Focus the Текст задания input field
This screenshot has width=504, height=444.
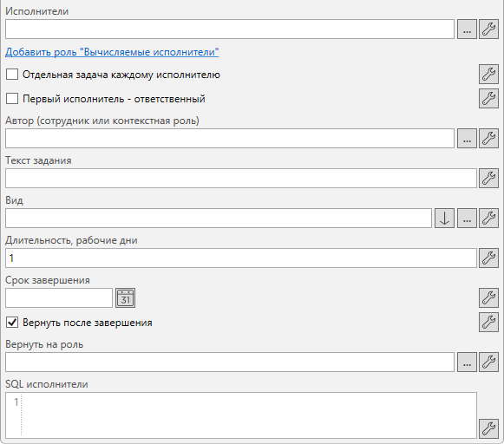tap(241, 179)
